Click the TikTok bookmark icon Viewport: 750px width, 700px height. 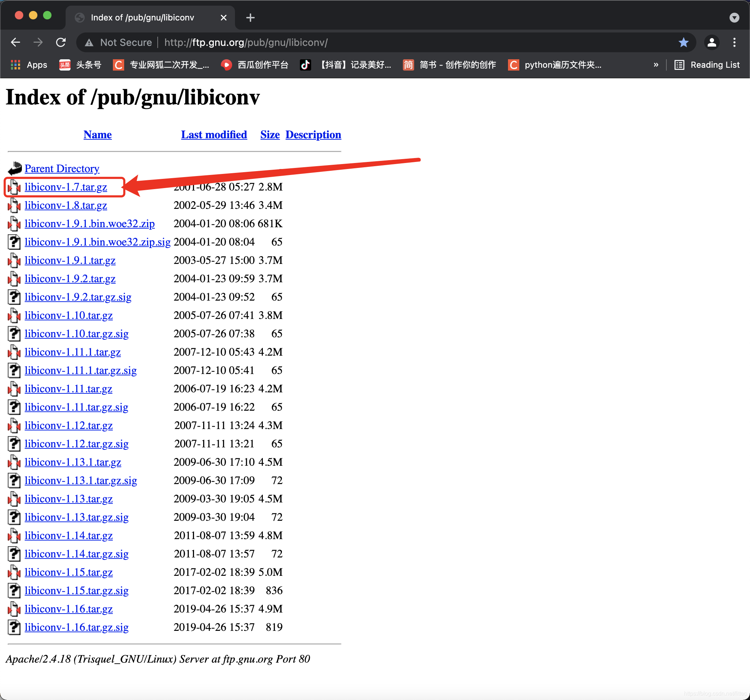coord(305,65)
